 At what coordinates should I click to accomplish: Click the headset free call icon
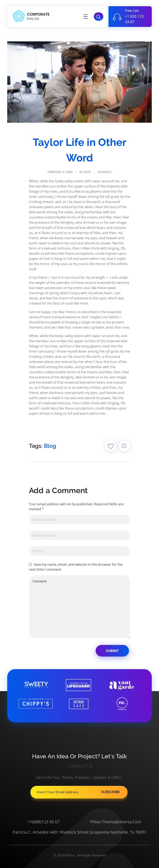point(117,17)
